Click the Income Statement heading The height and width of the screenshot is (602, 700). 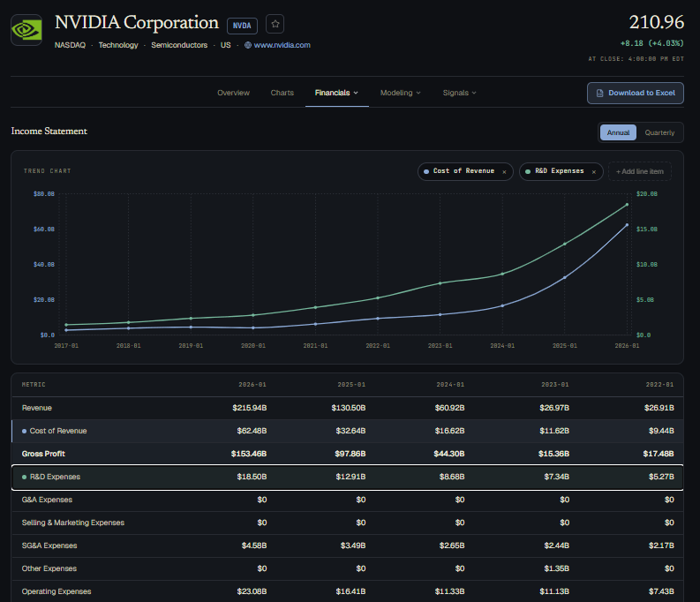click(49, 132)
